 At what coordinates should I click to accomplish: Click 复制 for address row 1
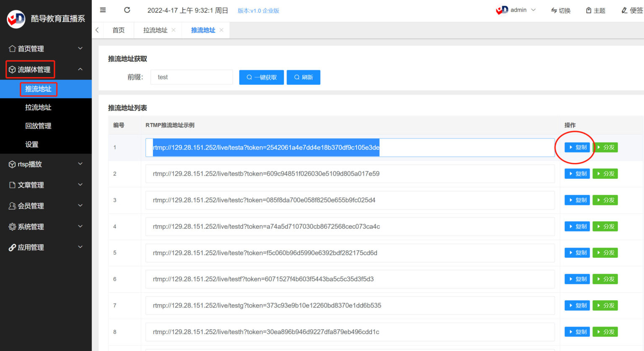click(577, 147)
